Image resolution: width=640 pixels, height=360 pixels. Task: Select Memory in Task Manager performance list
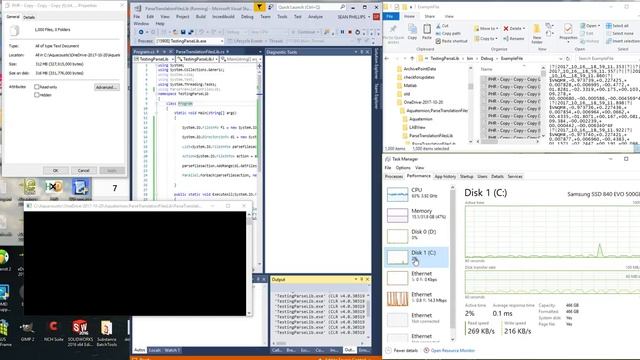tap(416, 214)
